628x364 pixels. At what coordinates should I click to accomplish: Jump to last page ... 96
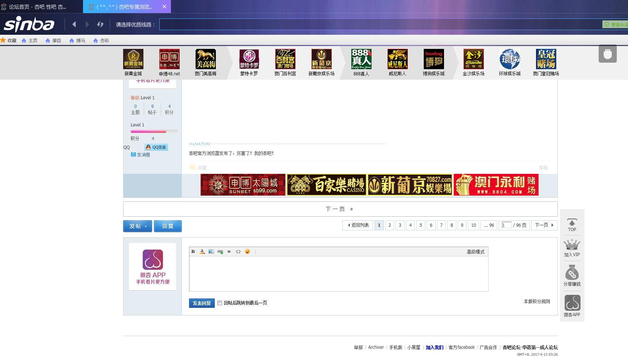[x=489, y=225]
